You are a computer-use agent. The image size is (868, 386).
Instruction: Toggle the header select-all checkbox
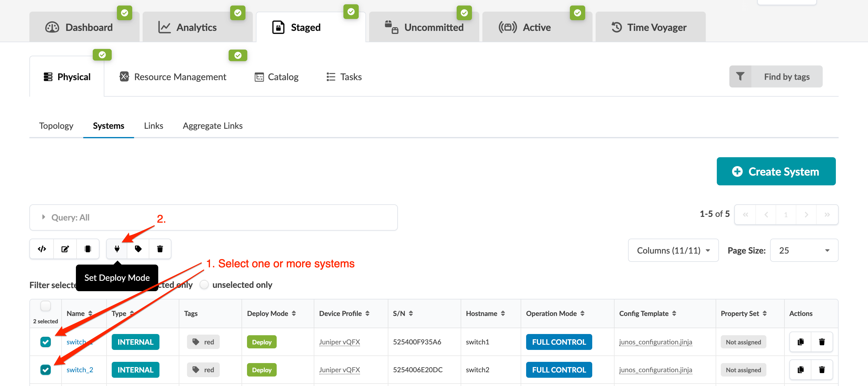click(46, 306)
